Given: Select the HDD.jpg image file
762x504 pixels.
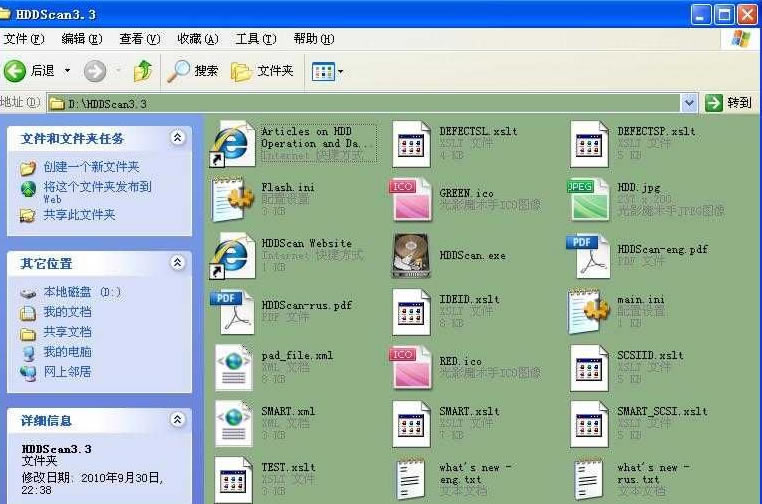Looking at the screenshot, I should tap(589, 199).
